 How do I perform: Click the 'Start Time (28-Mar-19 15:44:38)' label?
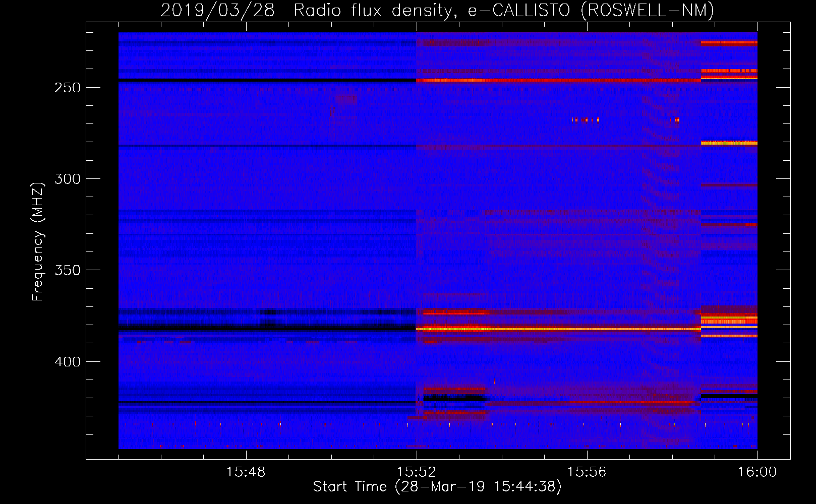point(437,487)
